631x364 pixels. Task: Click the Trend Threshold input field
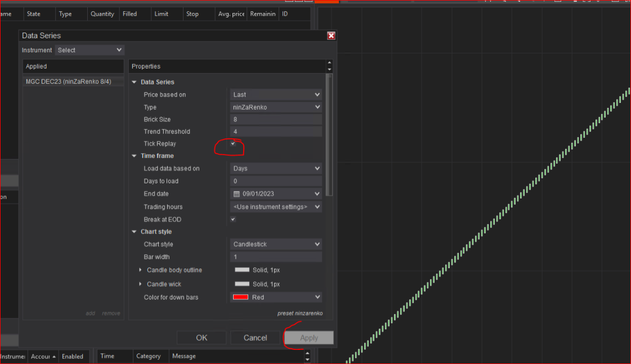tap(276, 132)
